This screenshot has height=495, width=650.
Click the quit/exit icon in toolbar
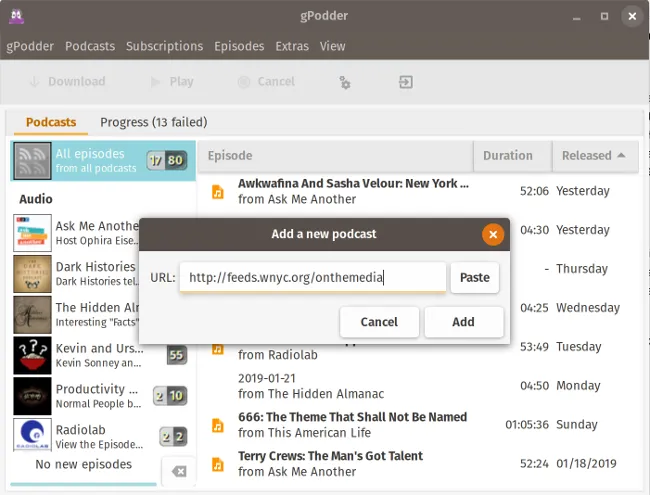[x=406, y=82]
